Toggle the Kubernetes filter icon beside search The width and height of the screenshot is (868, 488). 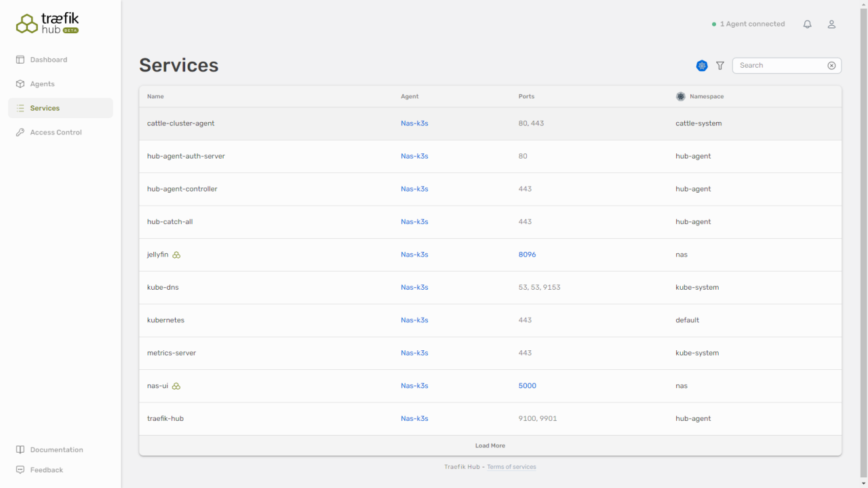coord(702,66)
